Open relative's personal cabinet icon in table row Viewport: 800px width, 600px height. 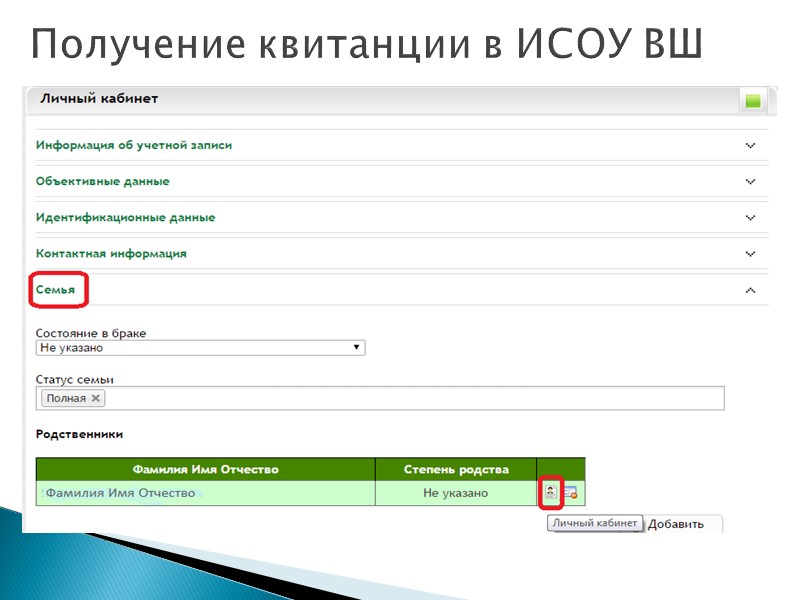[x=551, y=492]
